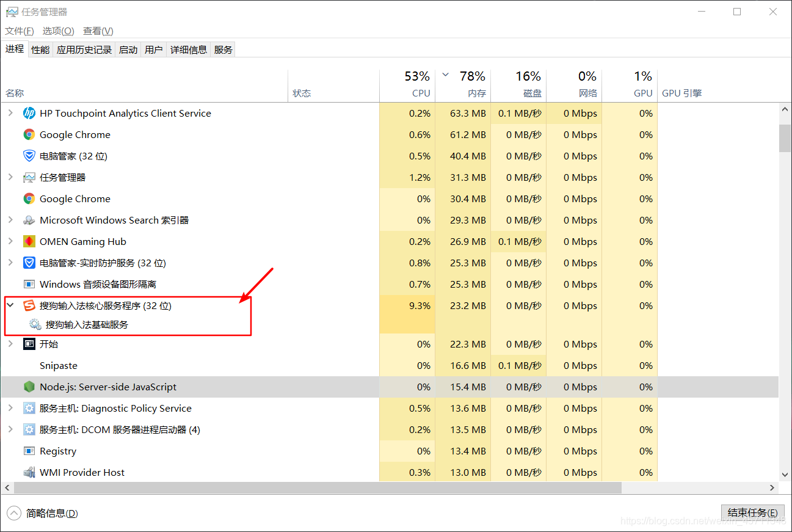
Task: Switch to the 服务 tab
Action: coord(223,49)
